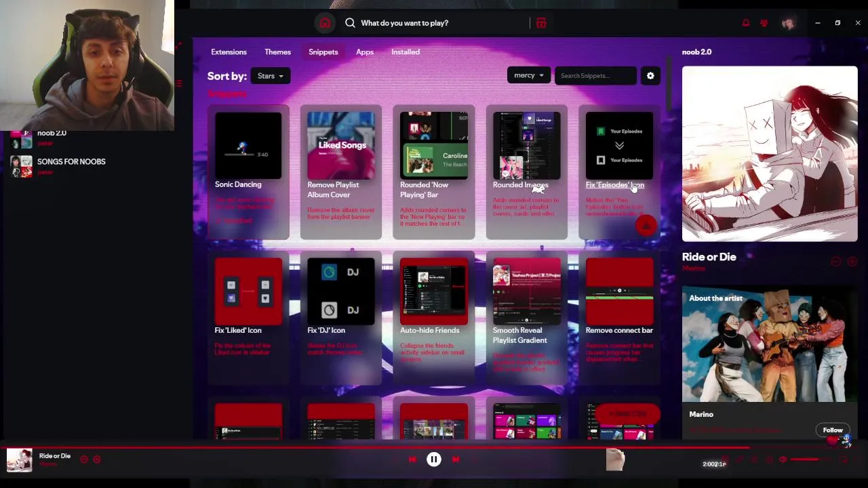
Task: Open the Auto-hide Friends snippet
Action: point(433,317)
